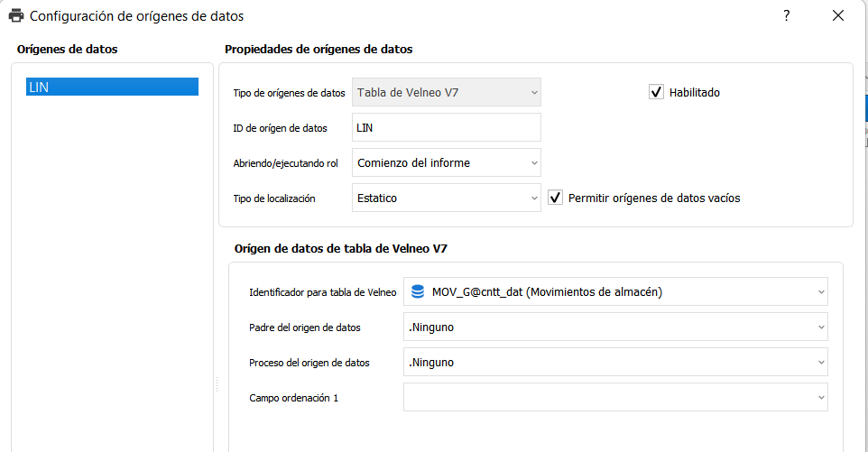
Task: Expand the Padre del origen de datos dropdown
Action: [x=615, y=327]
